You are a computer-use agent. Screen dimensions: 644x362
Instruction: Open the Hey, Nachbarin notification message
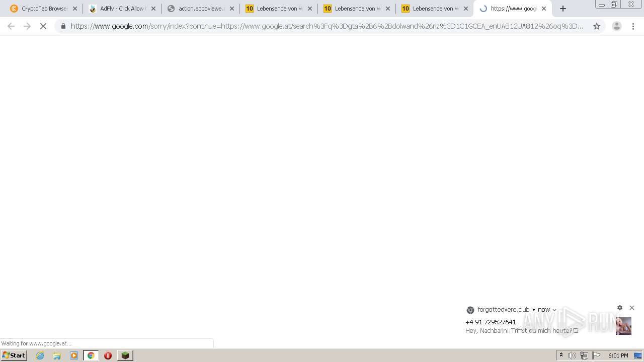(x=522, y=330)
